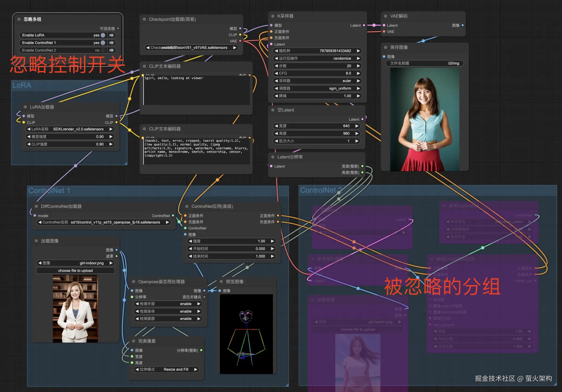Click the Enable ControlNet 1 arrow icon
This screenshot has width=562, height=392.
click(x=112, y=43)
